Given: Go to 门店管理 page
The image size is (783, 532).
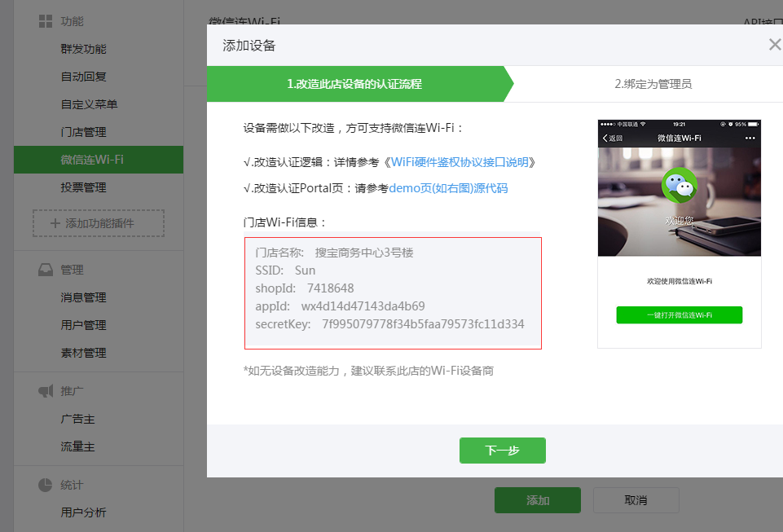Looking at the screenshot, I should [83, 132].
